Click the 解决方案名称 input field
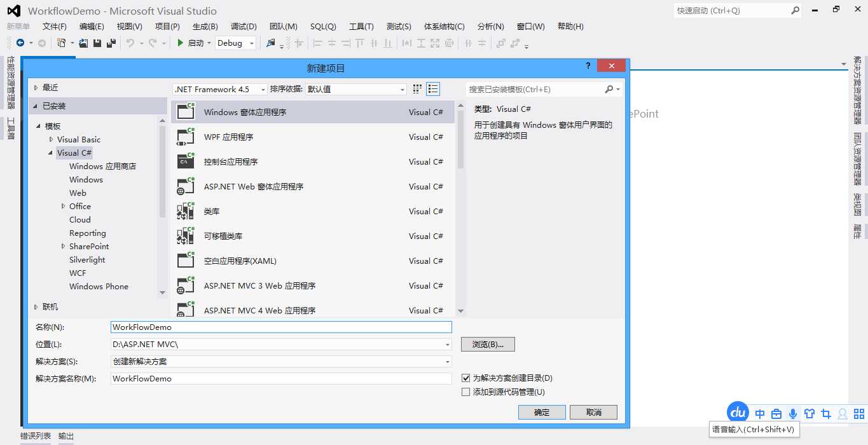Image resolution: width=868 pixels, height=445 pixels. click(x=281, y=378)
